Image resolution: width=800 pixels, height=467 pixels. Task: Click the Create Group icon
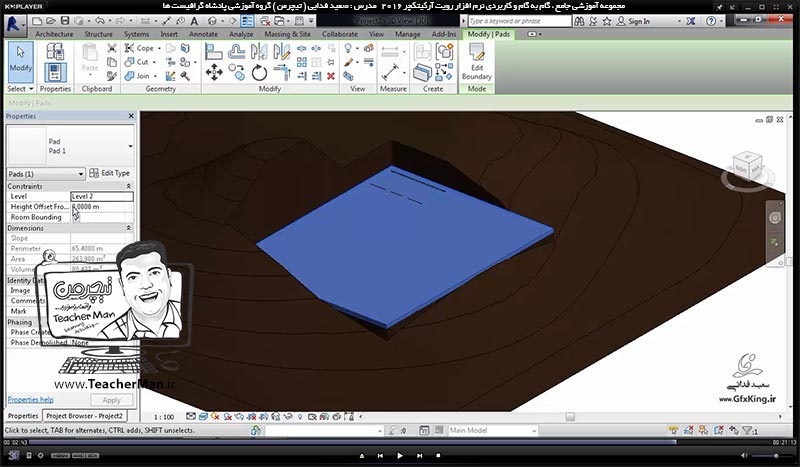tap(444, 52)
